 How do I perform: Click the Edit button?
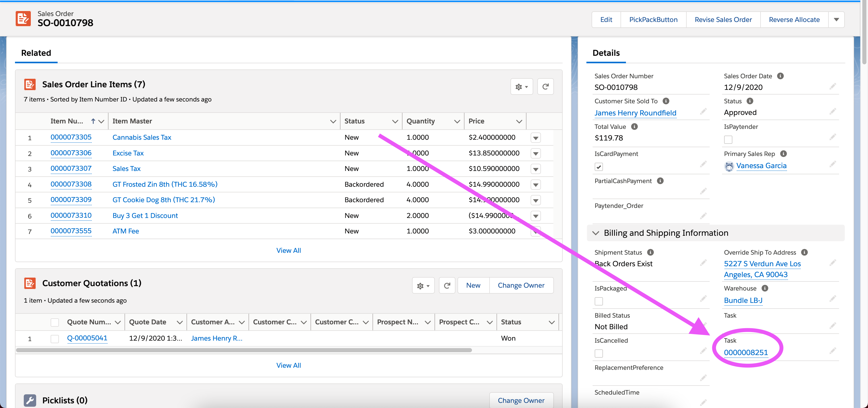click(x=606, y=20)
